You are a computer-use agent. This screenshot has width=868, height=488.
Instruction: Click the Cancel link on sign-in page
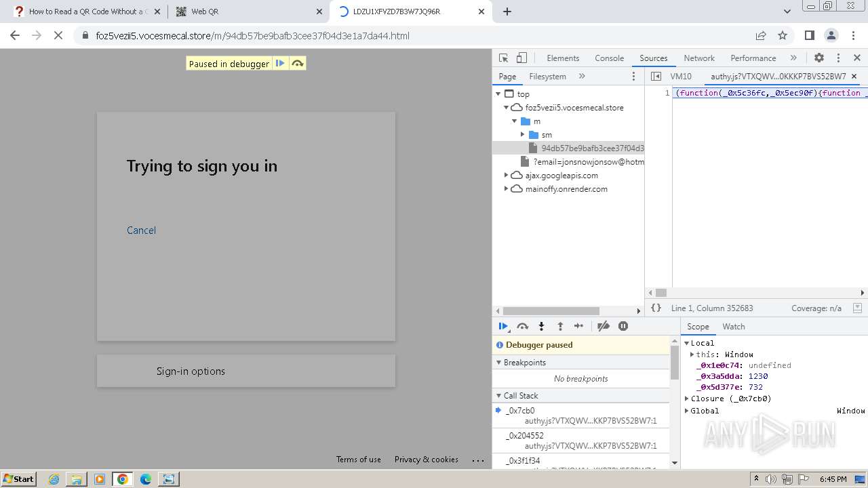(x=141, y=230)
